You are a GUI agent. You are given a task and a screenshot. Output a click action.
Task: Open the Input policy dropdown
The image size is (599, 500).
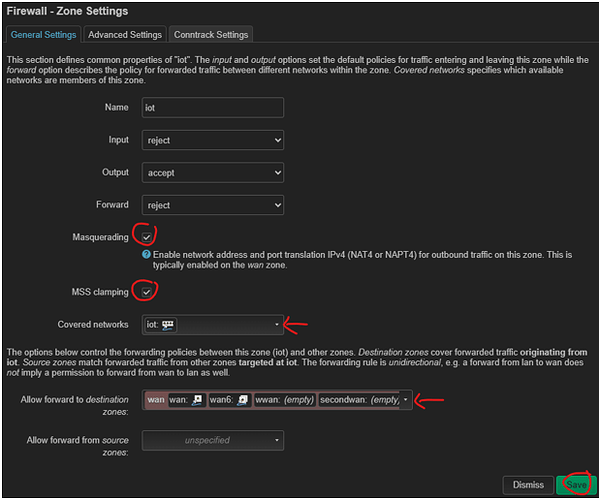pos(213,140)
